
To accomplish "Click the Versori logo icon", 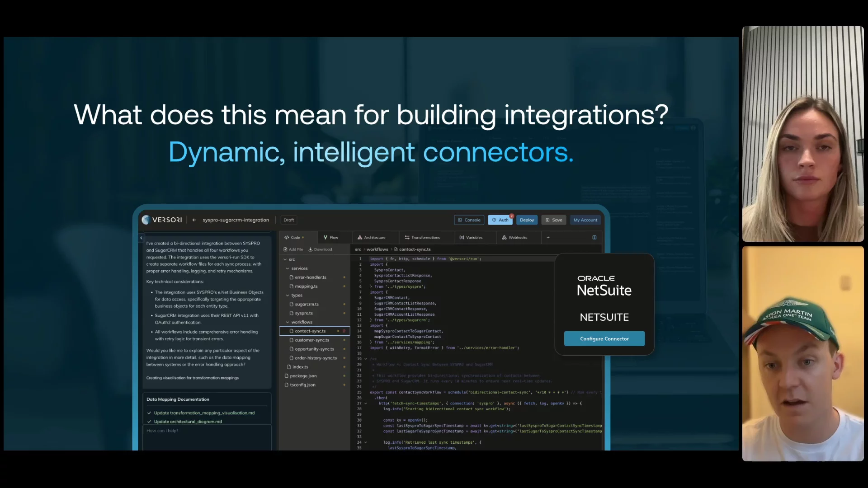I will [x=146, y=220].
